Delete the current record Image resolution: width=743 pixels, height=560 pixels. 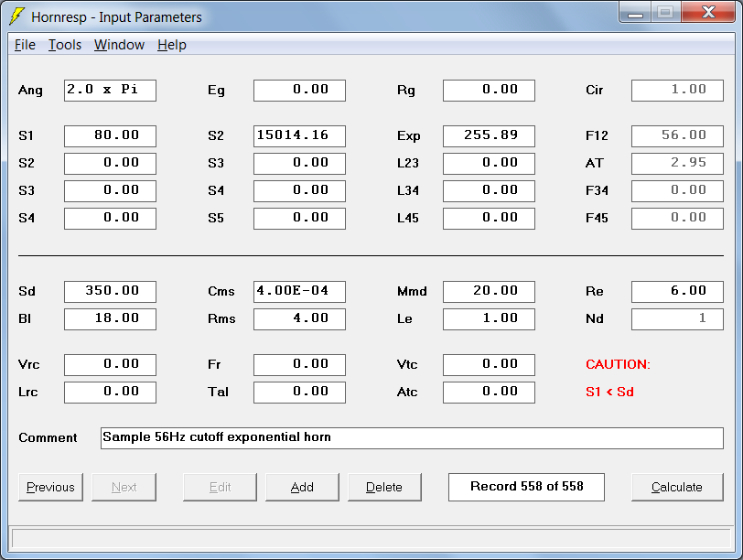tap(384, 487)
